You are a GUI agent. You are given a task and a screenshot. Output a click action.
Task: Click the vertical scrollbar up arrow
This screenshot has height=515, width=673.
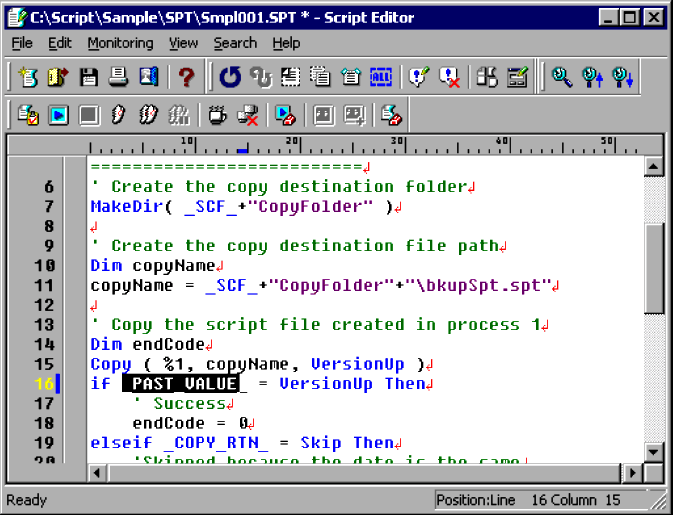click(654, 167)
